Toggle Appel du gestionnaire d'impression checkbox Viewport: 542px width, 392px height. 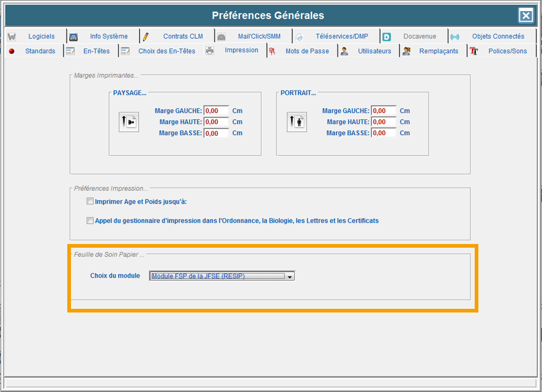point(90,221)
